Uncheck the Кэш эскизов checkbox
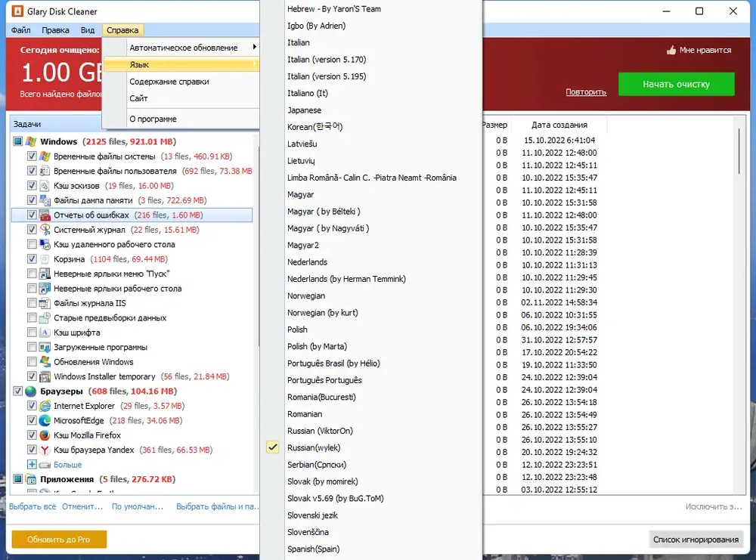This screenshot has width=756, height=560. point(32,186)
